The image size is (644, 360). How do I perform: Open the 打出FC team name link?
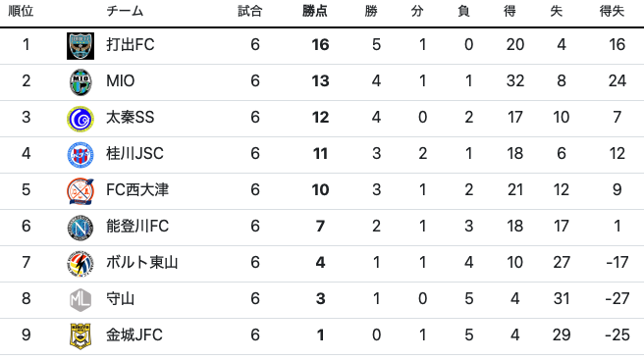[131, 44]
